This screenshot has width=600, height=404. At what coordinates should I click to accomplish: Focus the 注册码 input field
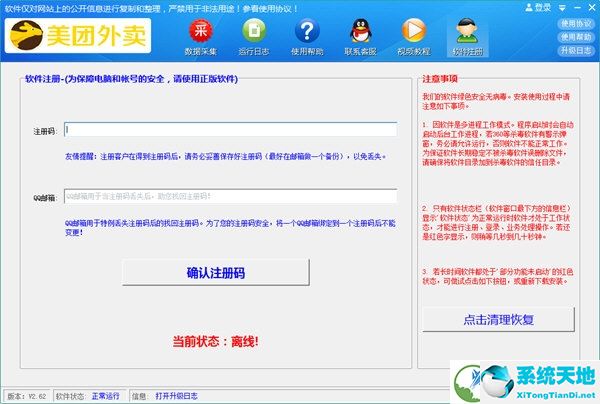pos(231,130)
